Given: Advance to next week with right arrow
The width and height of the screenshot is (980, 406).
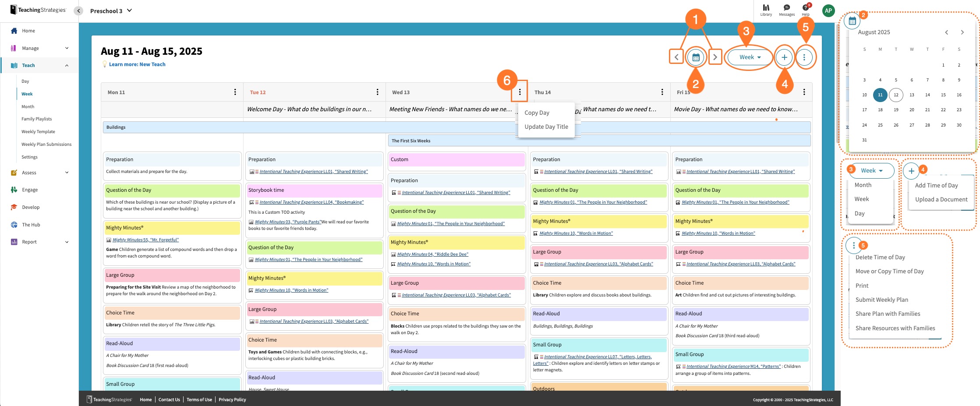Looking at the screenshot, I should 715,57.
